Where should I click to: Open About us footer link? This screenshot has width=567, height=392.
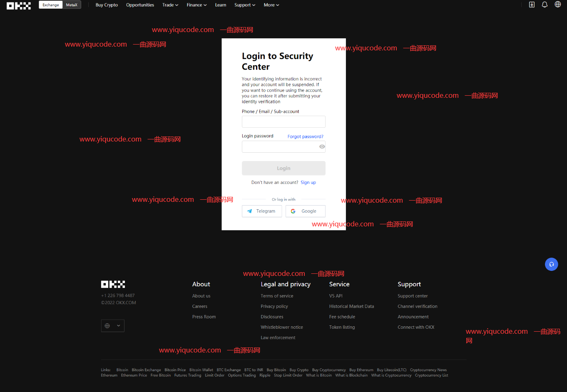coord(201,296)
